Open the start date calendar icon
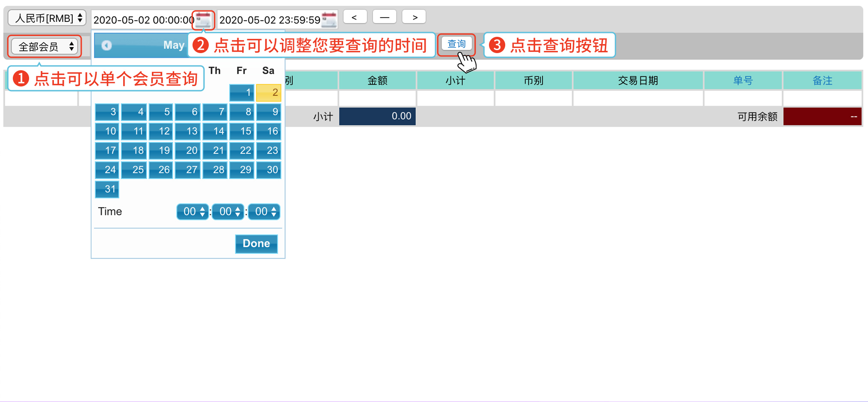 203,20
